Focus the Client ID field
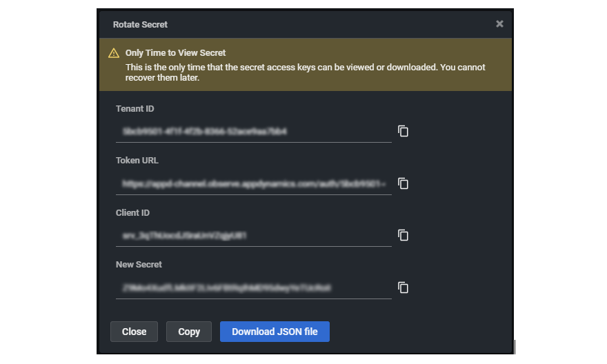The image size is (607, 364). (253, 235)
